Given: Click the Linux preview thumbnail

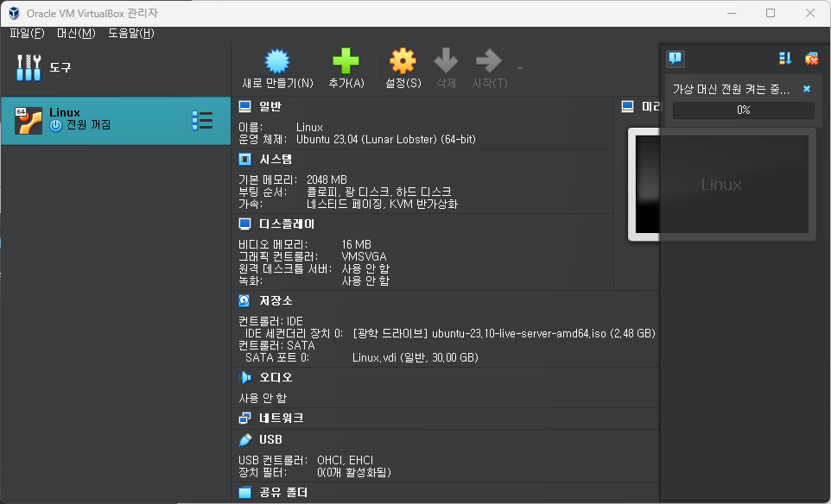Looking at the screenshot, I should tap(721, 184).
